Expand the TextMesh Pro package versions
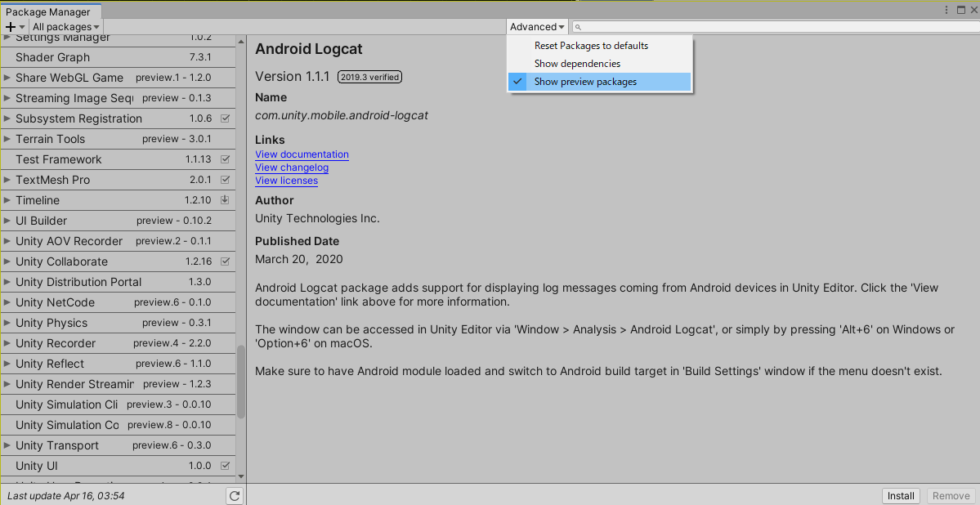This screenshot has width=980, height=505. (x=7, y=180)
